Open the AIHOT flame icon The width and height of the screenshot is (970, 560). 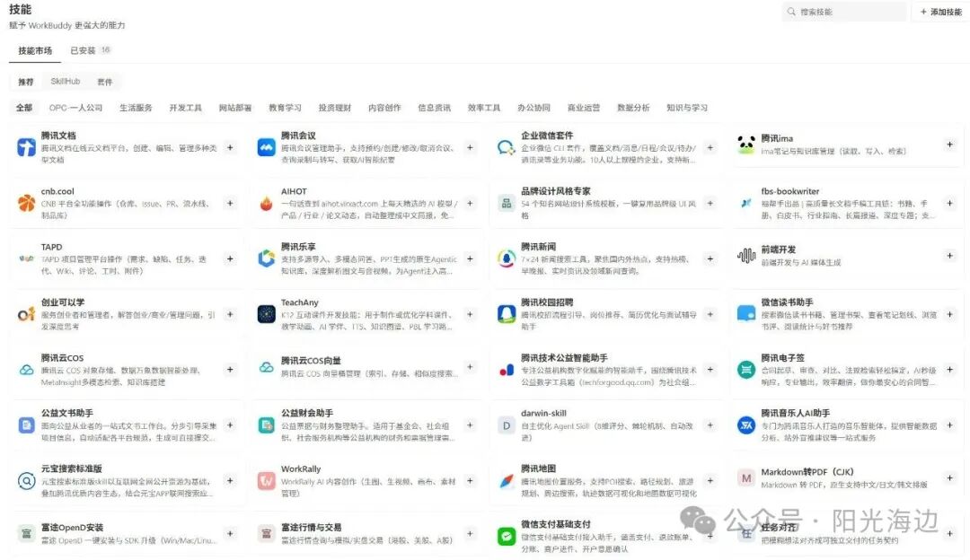point(266,203)
